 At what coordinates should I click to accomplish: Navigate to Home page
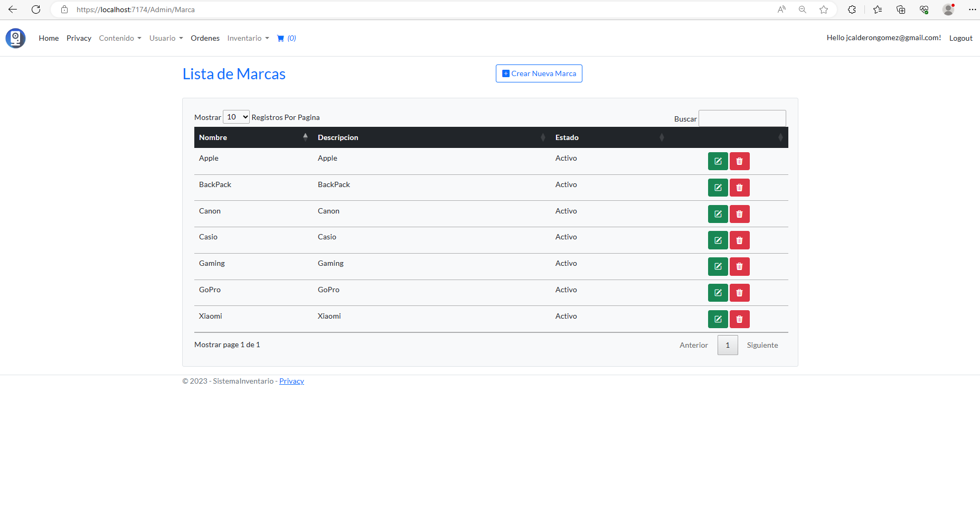click(x=49, y=38)
